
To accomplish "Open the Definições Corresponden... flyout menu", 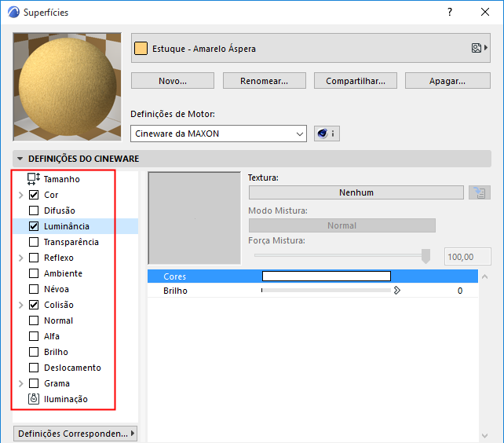I will [75, 434].
